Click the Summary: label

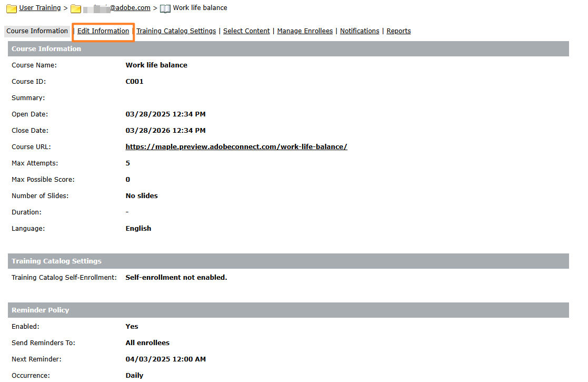28,98
